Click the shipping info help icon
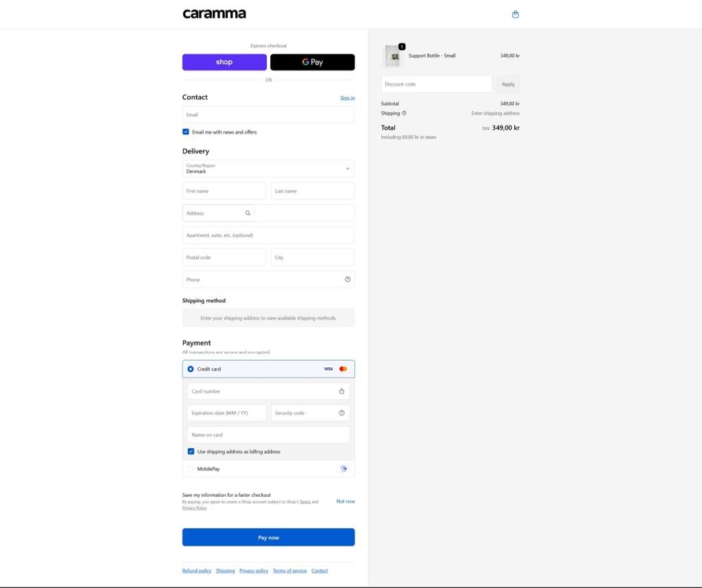This screenshot has width=702, height=588. pos(404,113)
